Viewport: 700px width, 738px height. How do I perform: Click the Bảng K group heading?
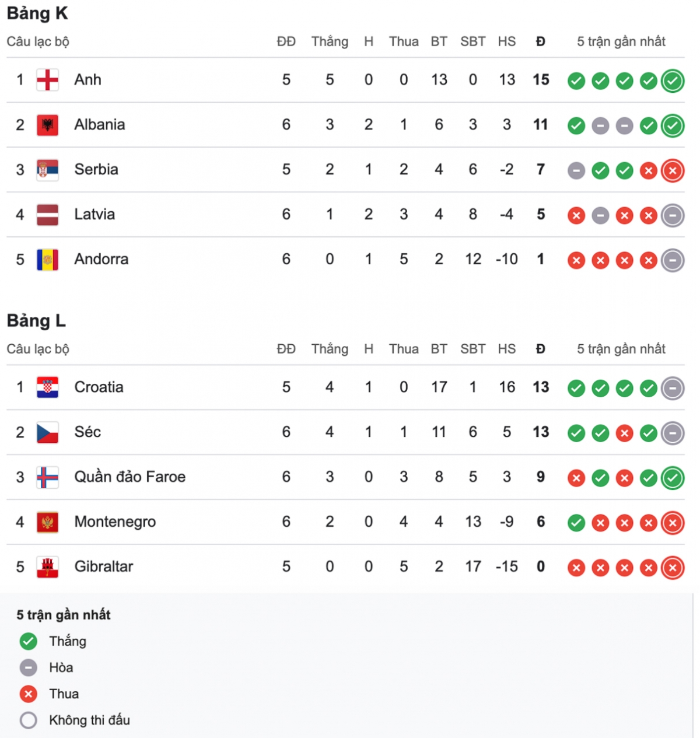37,13
